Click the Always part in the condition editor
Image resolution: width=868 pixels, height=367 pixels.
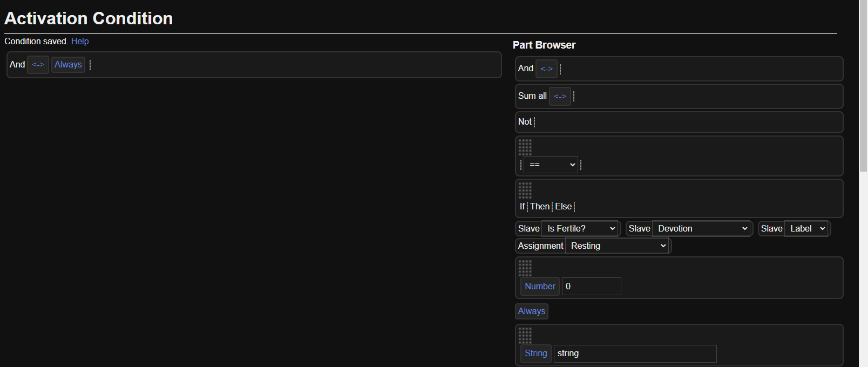pos(68,65)
